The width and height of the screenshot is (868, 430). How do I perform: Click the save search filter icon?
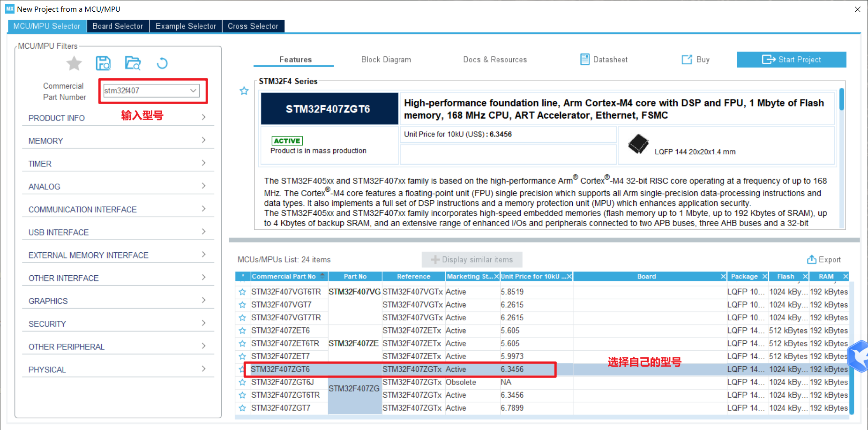(103, 63)
